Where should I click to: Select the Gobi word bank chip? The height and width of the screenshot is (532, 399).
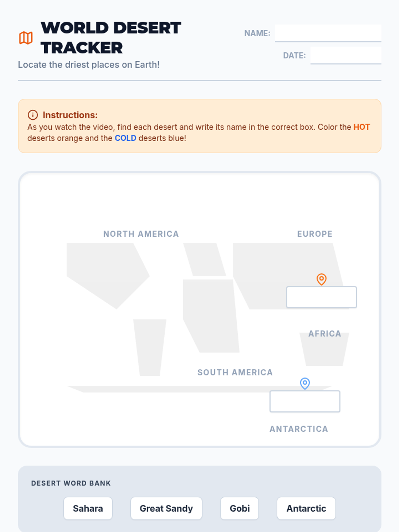240,508
